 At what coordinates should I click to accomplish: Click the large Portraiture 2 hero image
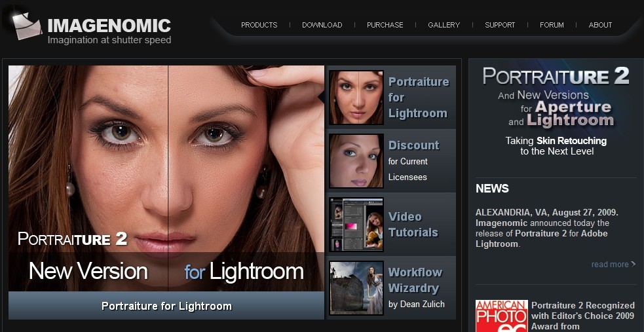(x=166, y=179)
